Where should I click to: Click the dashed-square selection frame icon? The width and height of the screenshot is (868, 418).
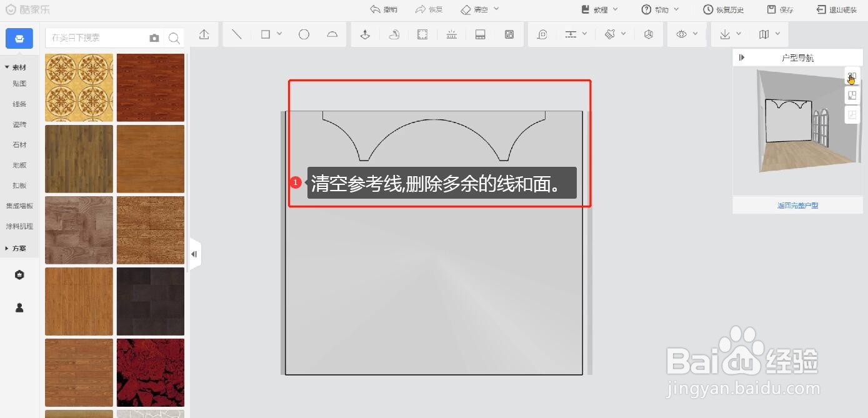pyautogui.click(x=422, y=34)
